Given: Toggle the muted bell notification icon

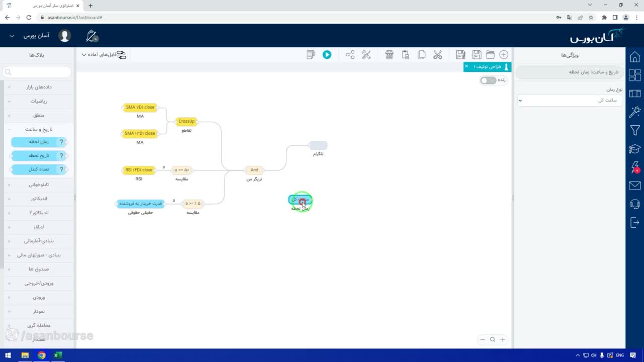Looking at the screenshot, I should 92,36.
